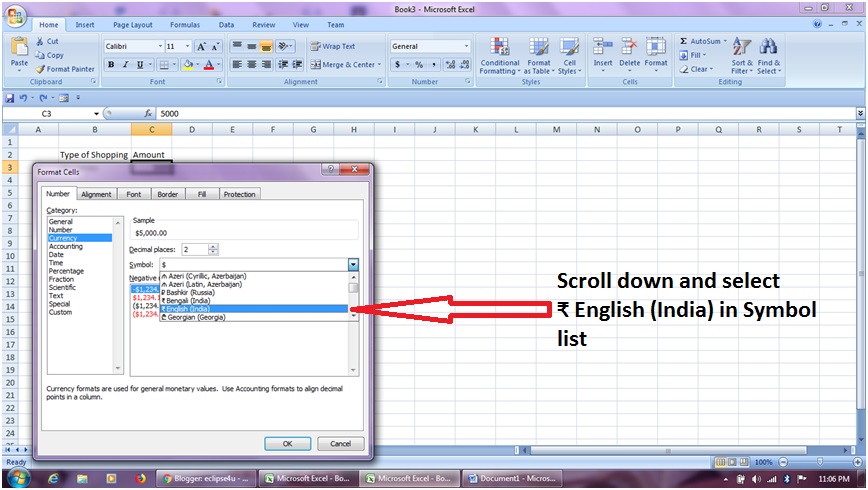The width and height of the screenshot is (868, 490).
Task: Open Cell Styles gallery
Action: tap(569, 55)
